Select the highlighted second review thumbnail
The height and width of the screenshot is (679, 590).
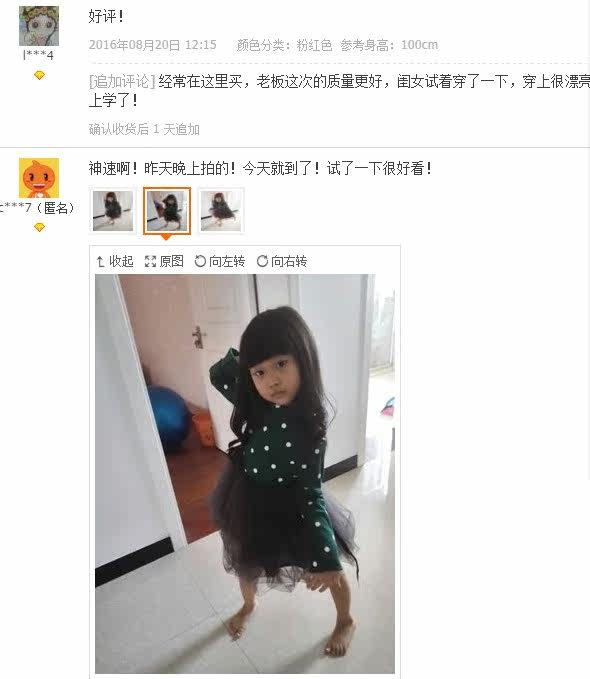coord(167,211)
